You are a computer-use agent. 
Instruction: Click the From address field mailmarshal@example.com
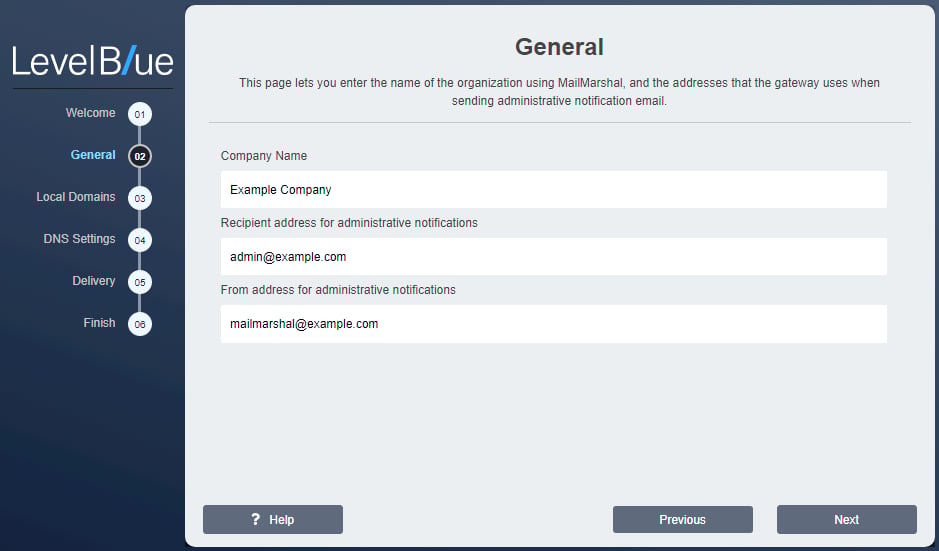[x=553, y=323]
